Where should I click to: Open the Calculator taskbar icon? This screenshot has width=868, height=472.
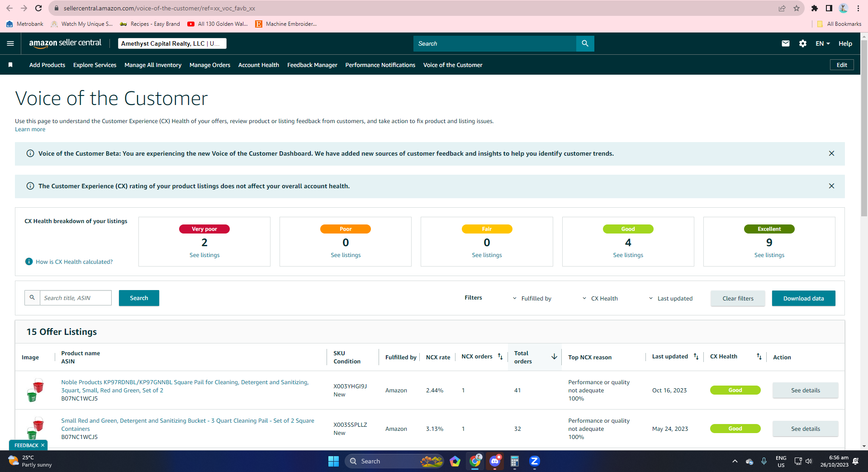tap(515, 461)
